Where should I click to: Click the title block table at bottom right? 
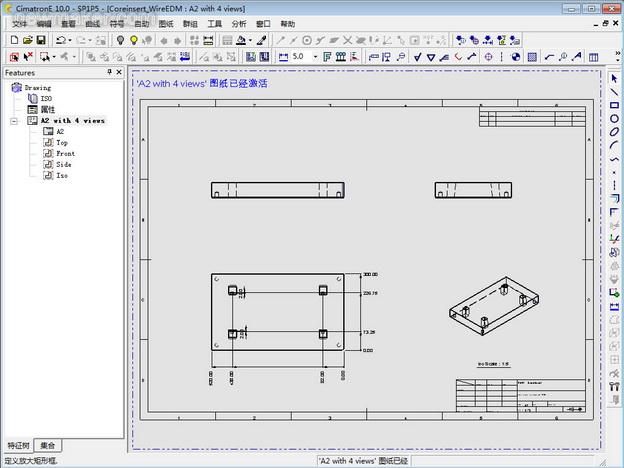click(x=521, y=396)
